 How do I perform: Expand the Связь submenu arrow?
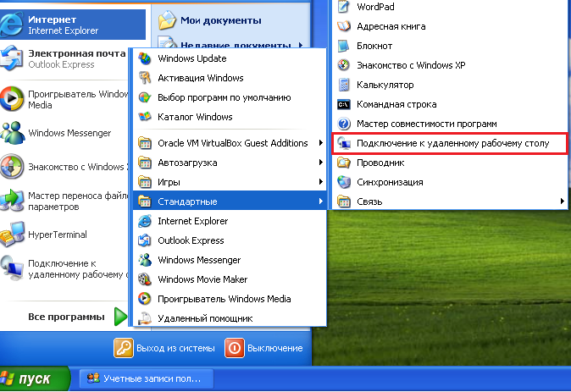coord(563,202)
